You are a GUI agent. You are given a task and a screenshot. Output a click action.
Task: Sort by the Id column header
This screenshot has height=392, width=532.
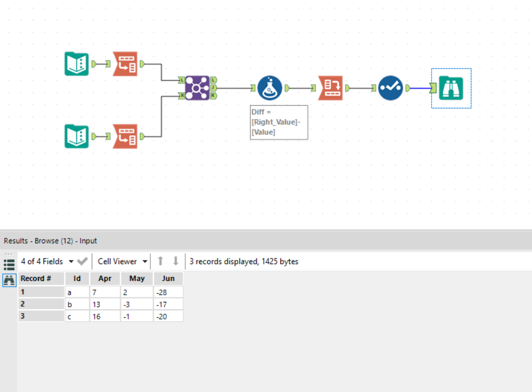[77, 278]
